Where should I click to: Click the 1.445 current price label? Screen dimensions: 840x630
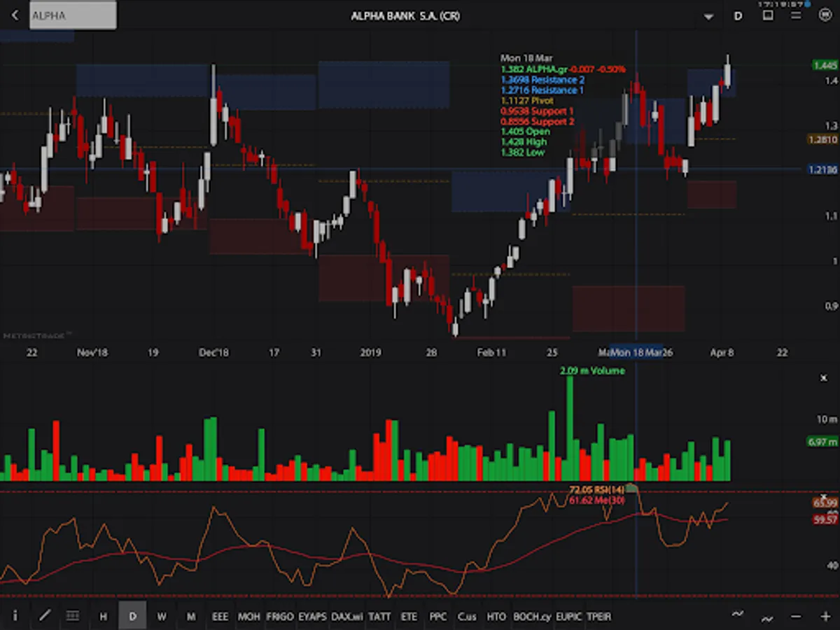tap(825, 65)
